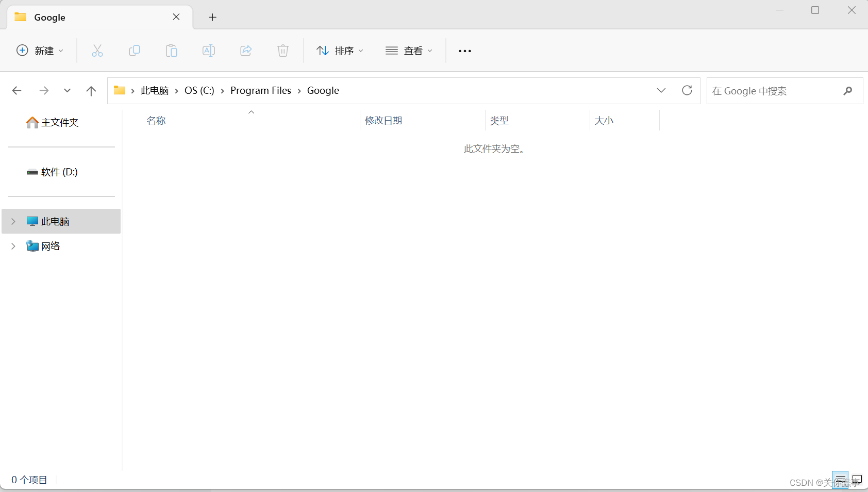This screenshot has height=492, width=868.
Task: Expand the 网络 tree node
Action: [x=13, y=246]
